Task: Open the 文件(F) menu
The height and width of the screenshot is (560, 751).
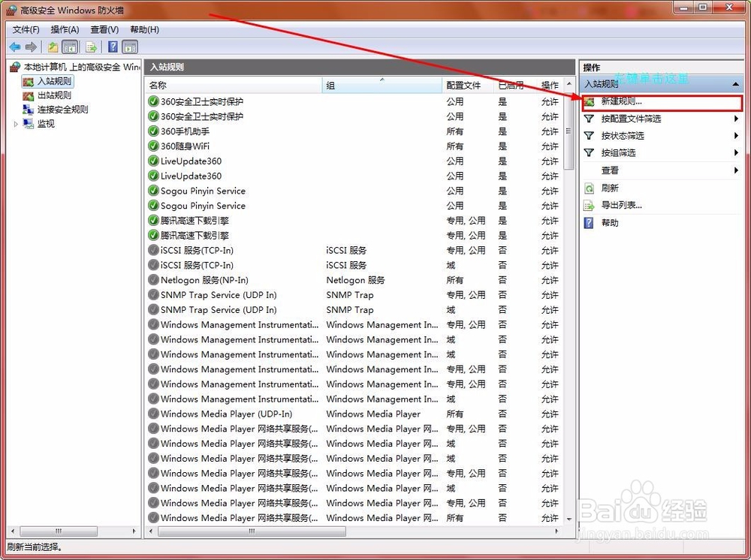Action: 26,30
